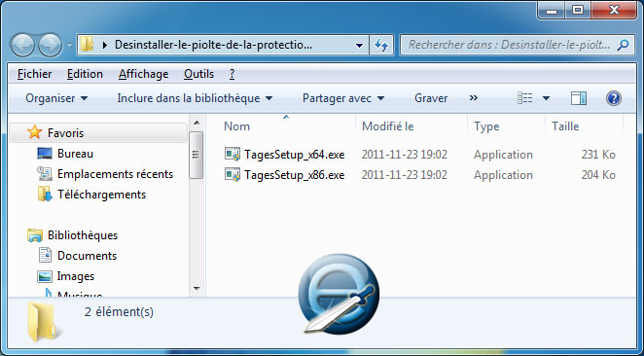Click the Documents library icon
Image resolution: width=644 pixels, height=356 pixels.
[45, 255]
